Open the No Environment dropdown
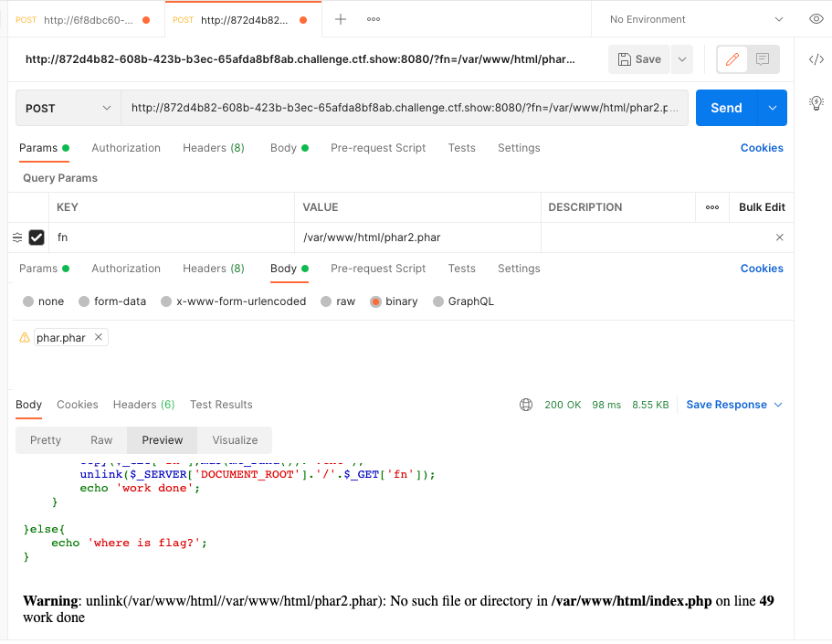Image resolution: width=832 pixels, height=644 pixels. click(x=692, y=18)
